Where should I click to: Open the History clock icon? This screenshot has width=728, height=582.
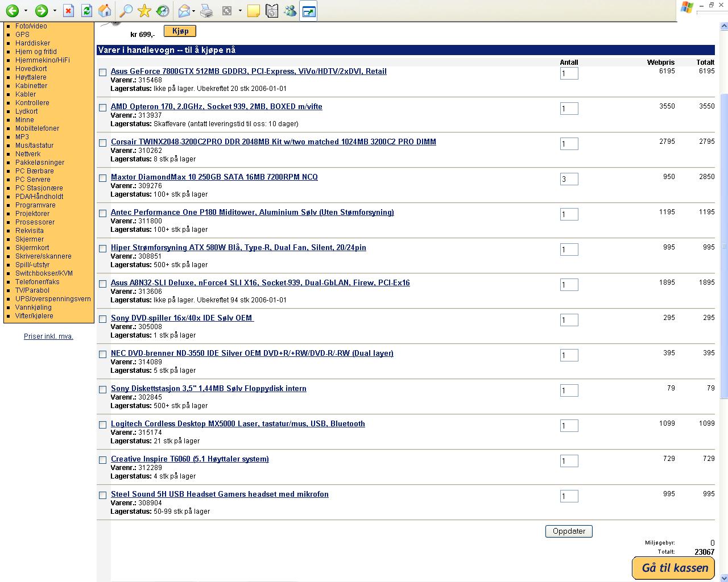[163, 10]
